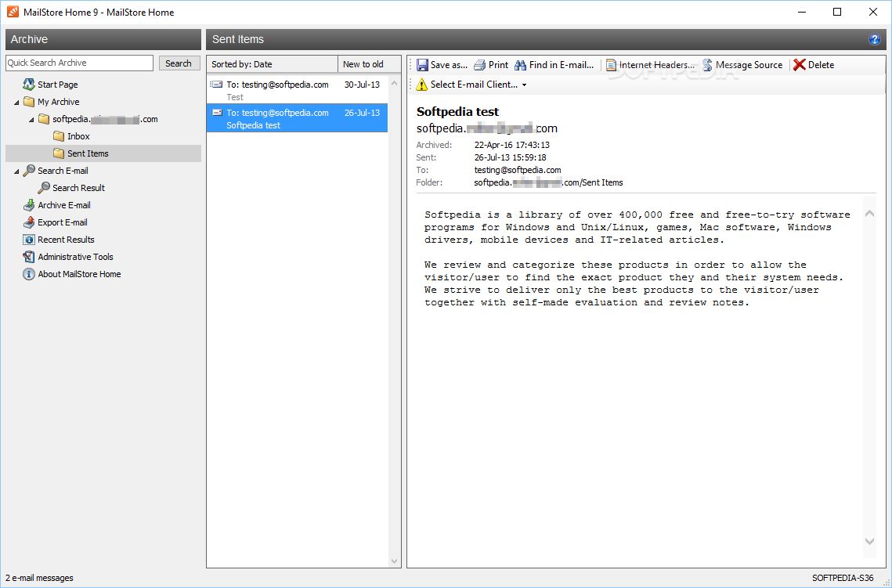Open the blue help question mark
Viewport: 892px width, 588px height.
pos(874,39)
